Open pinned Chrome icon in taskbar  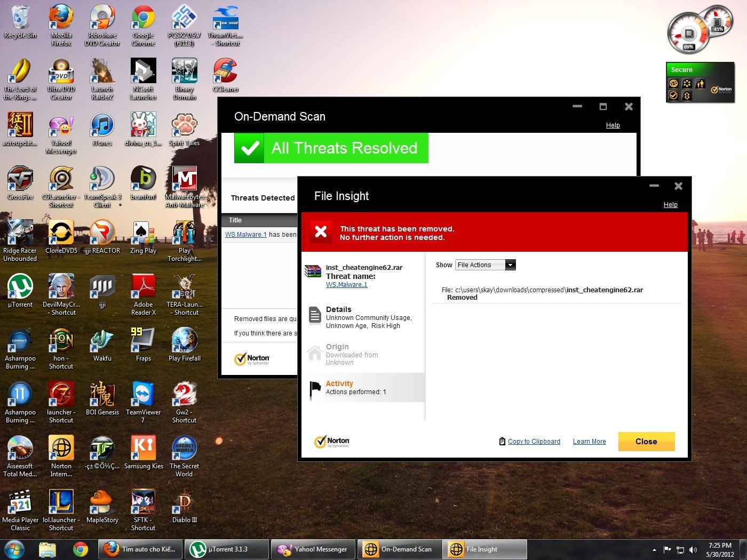point(81,549)
